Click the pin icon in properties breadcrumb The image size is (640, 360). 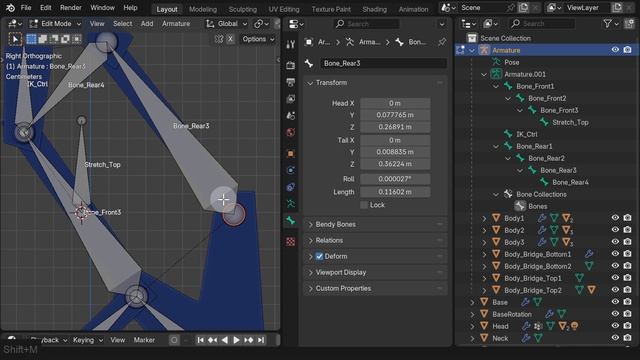[x=442, y=42]
